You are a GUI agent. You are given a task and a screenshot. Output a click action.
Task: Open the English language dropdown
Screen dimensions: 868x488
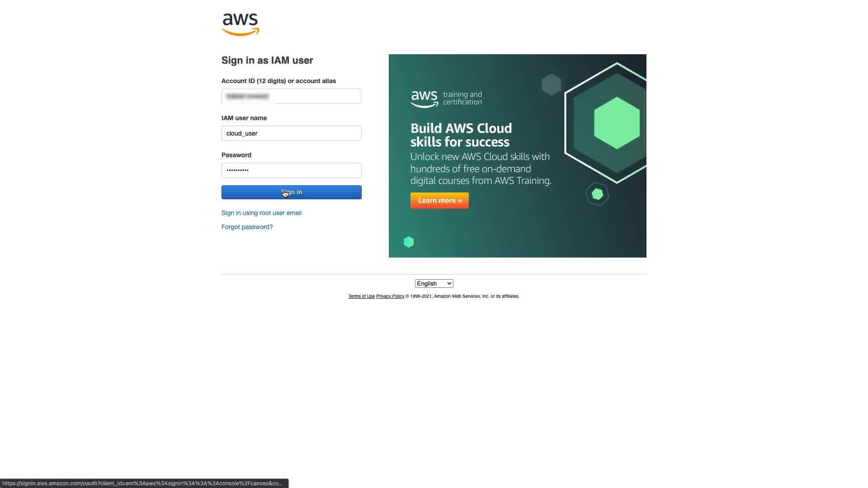point(434,284)
